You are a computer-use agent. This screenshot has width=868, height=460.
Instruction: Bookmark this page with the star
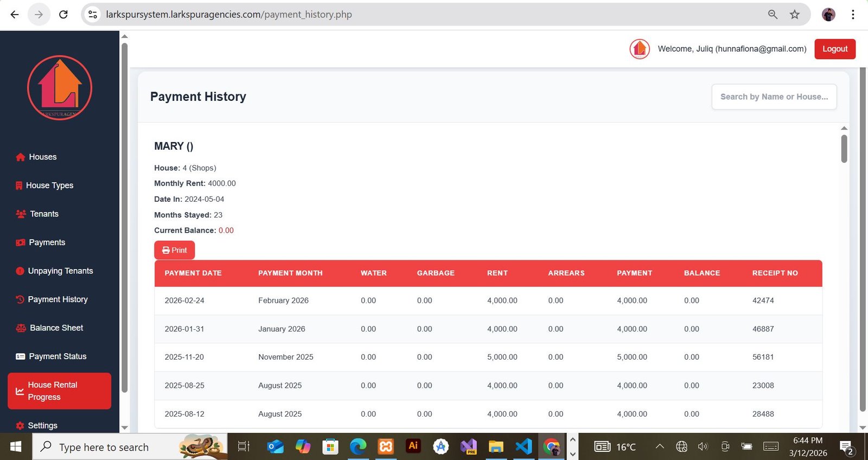coord(795,15)
